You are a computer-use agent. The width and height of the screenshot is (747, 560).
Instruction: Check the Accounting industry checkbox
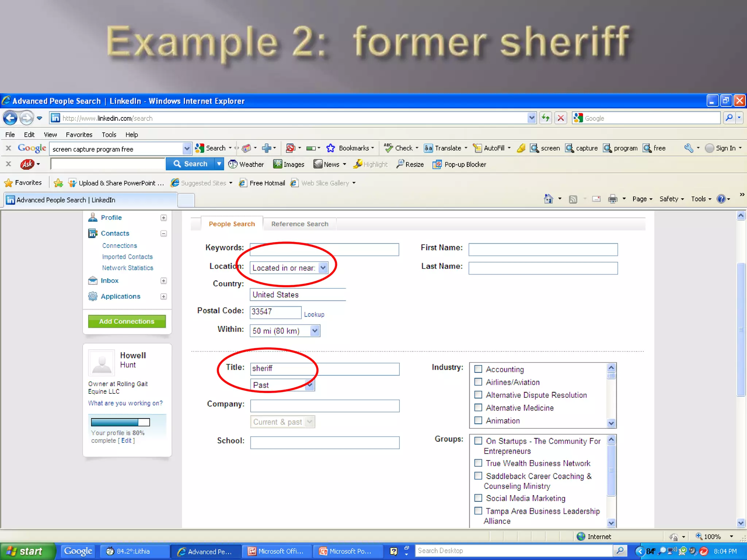click(478, 369)
